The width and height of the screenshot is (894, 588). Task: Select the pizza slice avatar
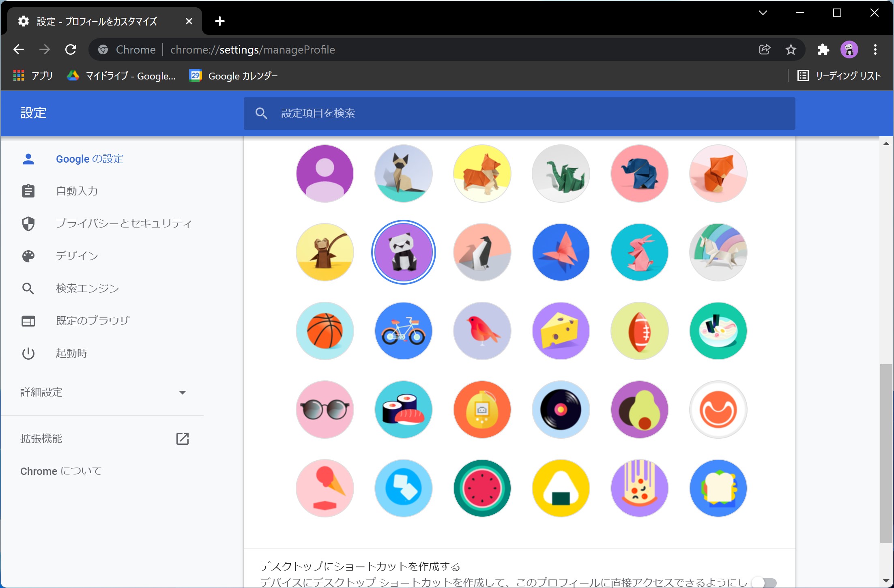click(639, 488)
